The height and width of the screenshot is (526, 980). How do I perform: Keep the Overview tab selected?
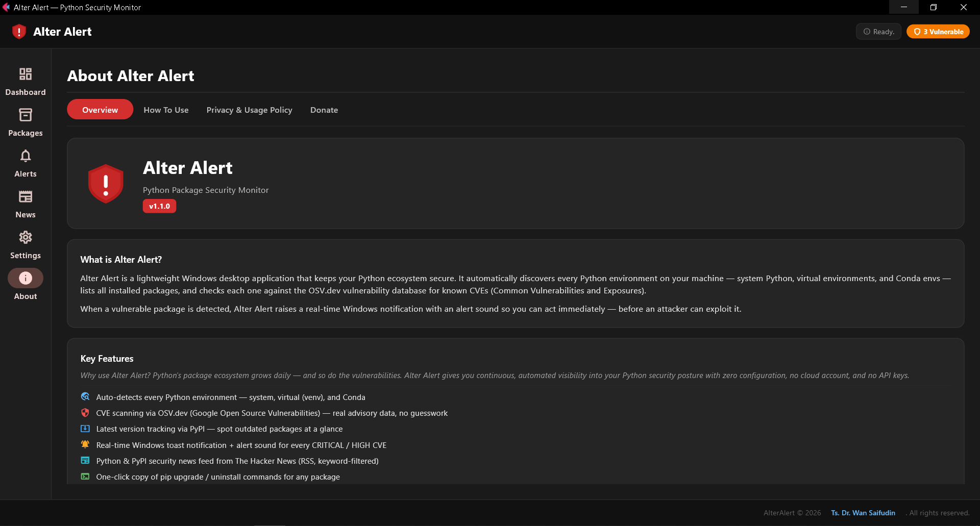coord(100,109)
